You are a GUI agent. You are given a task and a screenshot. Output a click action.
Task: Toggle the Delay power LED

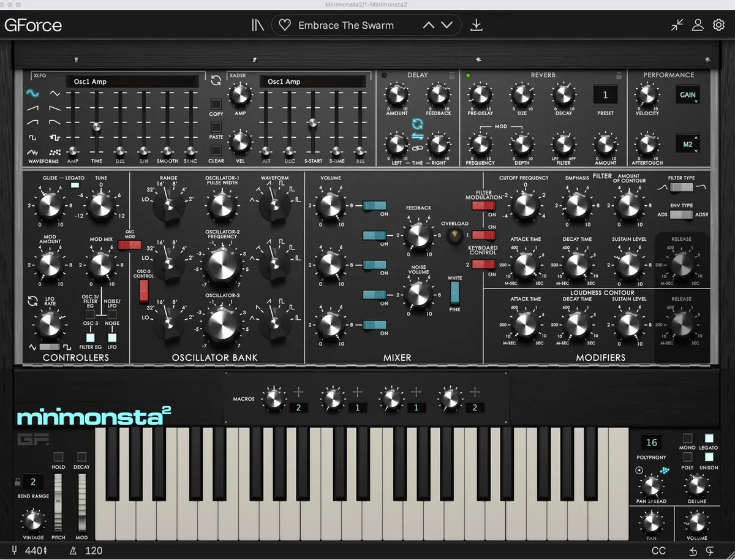pyautogui.click(x=384, y=75)
